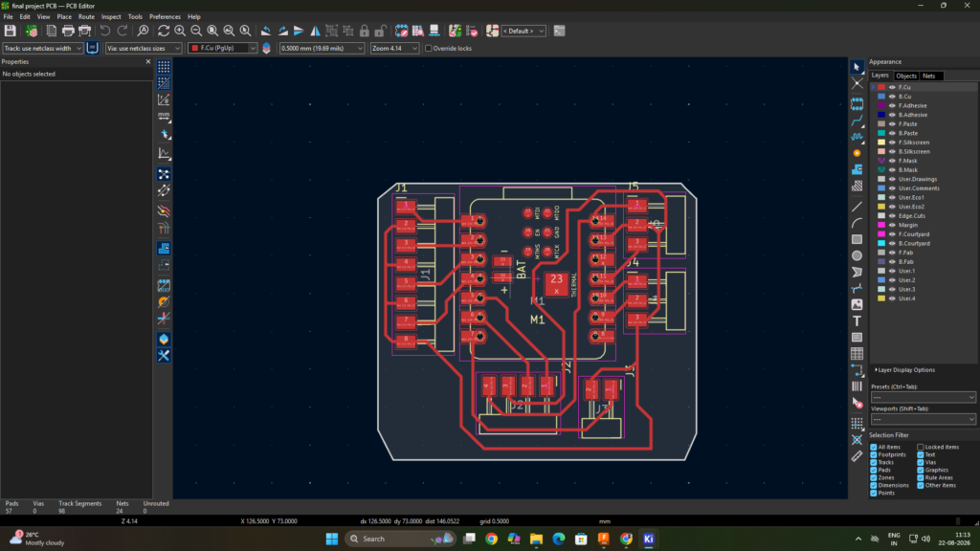This screenshot has width=980, height=551.
Task: Click the Find text magnifier icon
Action: 144,31
